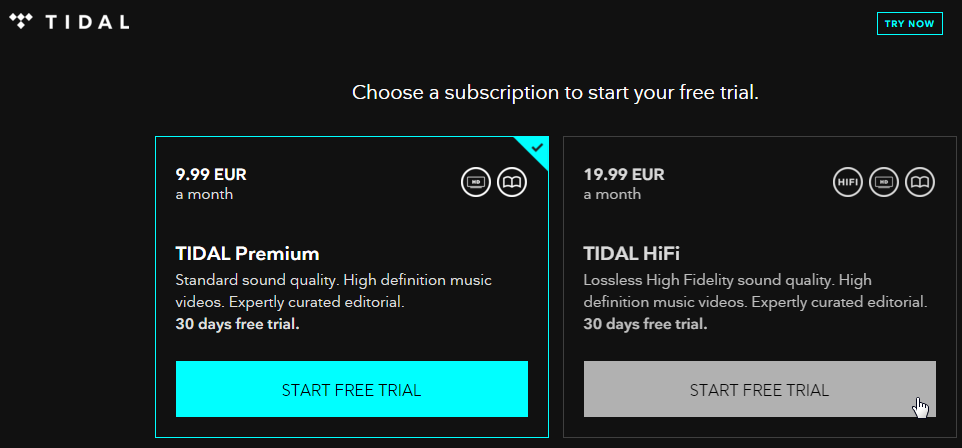Start free trial for TIDAL Premium
Viewport: 962px width, 448px height.
tap(352, 389)
